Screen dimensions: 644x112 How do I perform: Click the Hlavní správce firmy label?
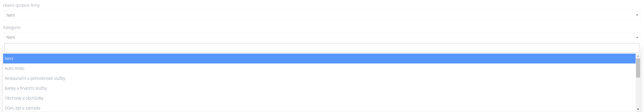pyautogui.click(x=21, y=5)
